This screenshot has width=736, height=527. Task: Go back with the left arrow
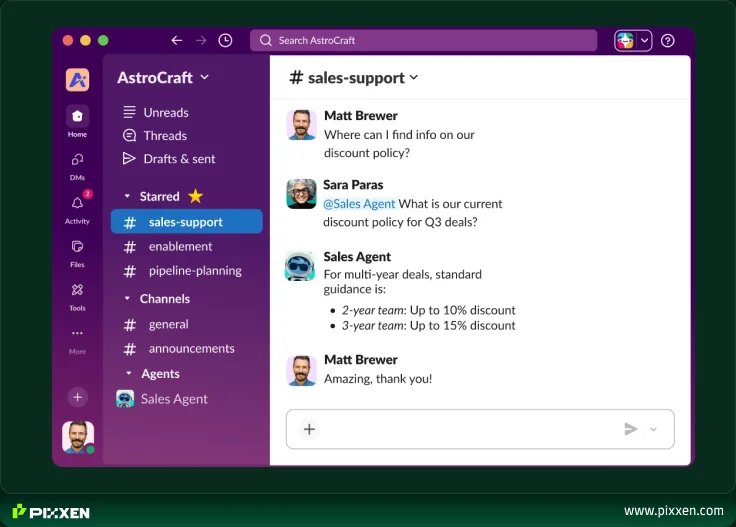point(176,40)
